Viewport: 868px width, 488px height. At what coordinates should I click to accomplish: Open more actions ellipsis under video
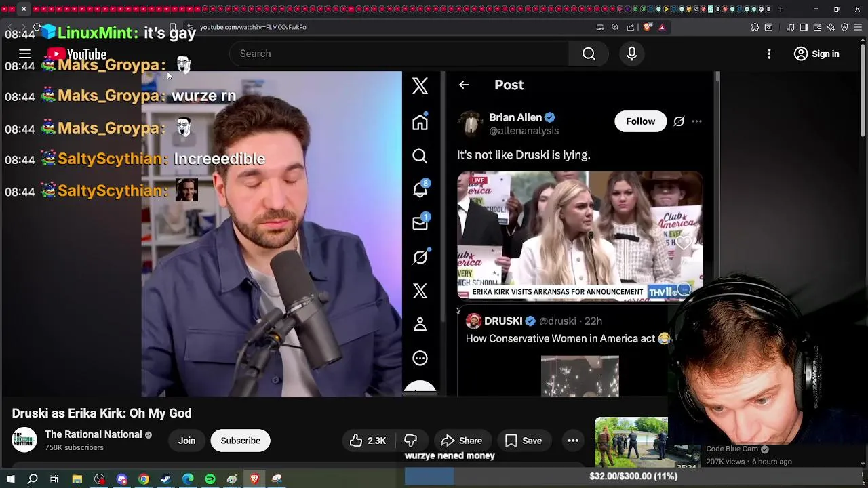(x=573, y=441)
